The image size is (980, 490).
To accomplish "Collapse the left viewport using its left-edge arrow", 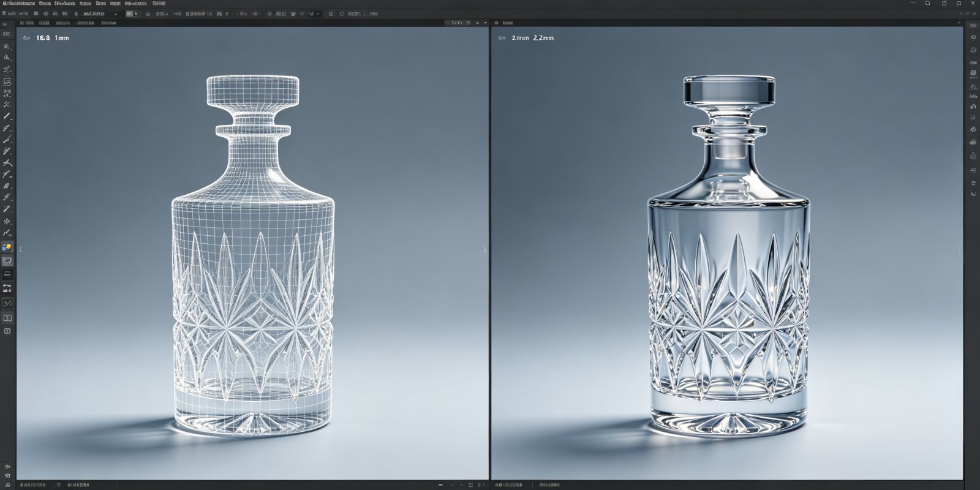I will click(20, 249).
